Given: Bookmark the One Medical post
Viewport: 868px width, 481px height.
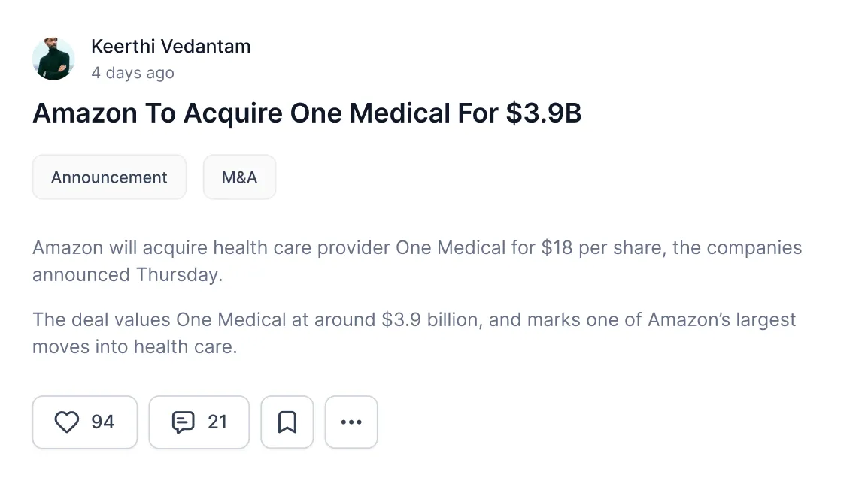Looking at the screenshot, I should coord(287,422).
